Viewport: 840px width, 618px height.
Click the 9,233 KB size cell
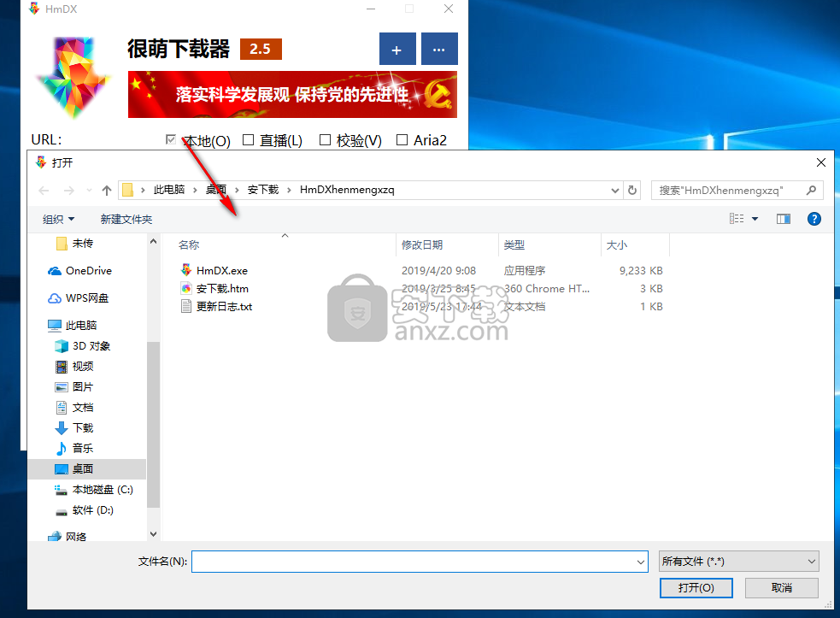(x=641, y=271)
